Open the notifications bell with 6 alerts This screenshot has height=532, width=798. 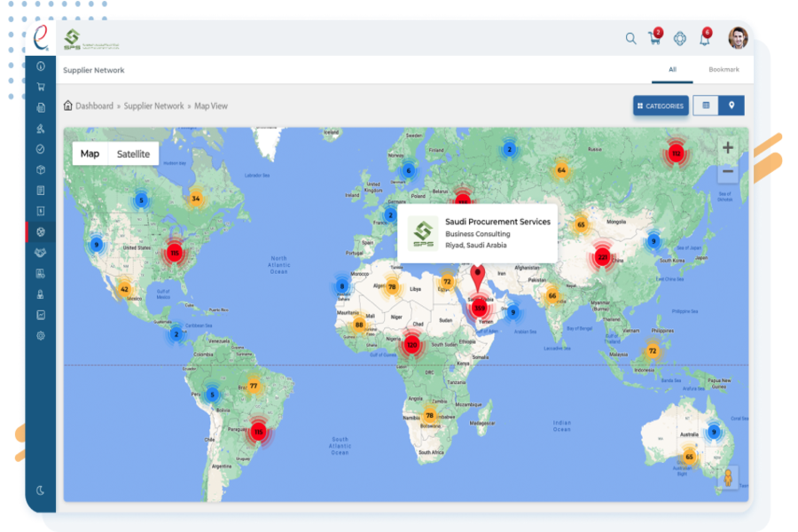(x=704, y=39)
